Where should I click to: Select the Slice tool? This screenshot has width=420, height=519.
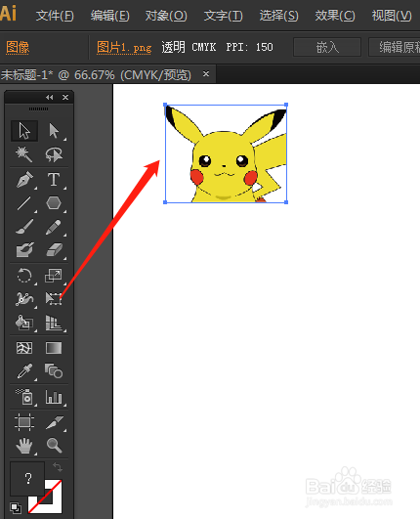click(54, 422)
